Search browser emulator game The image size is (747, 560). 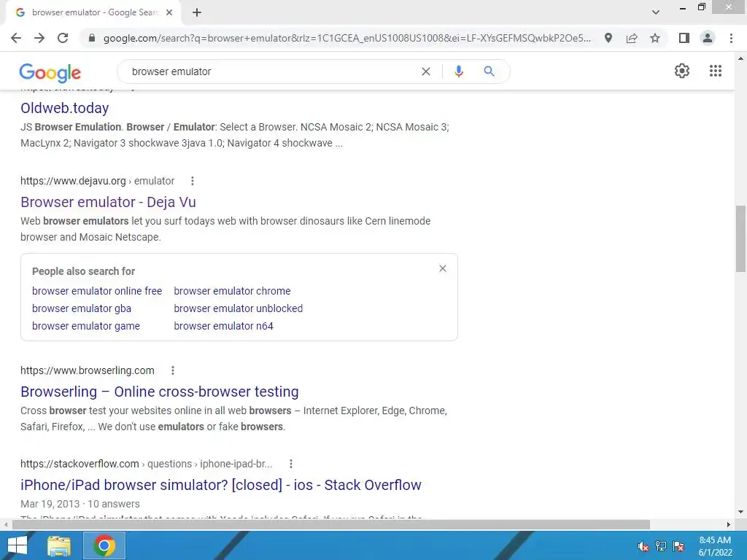pyautogui.click(x=86, y=326)
